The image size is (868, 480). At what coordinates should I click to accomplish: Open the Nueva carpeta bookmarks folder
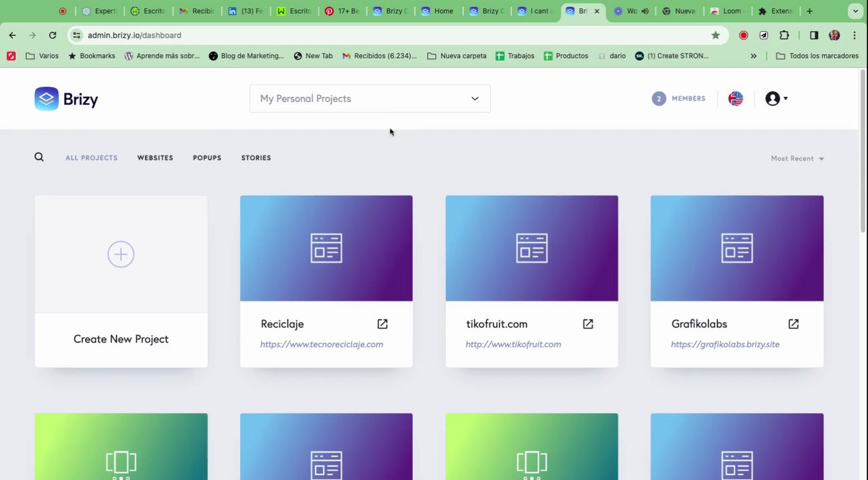(x=457, y=56)
